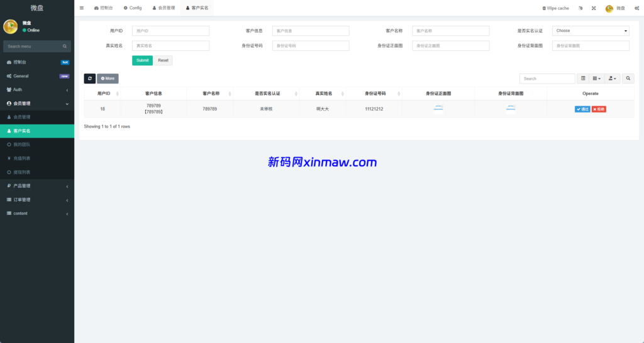This screenshot has height=343, width=644.
Task: Open the columns visibility dropdown
Action: [x=596, y=79]
